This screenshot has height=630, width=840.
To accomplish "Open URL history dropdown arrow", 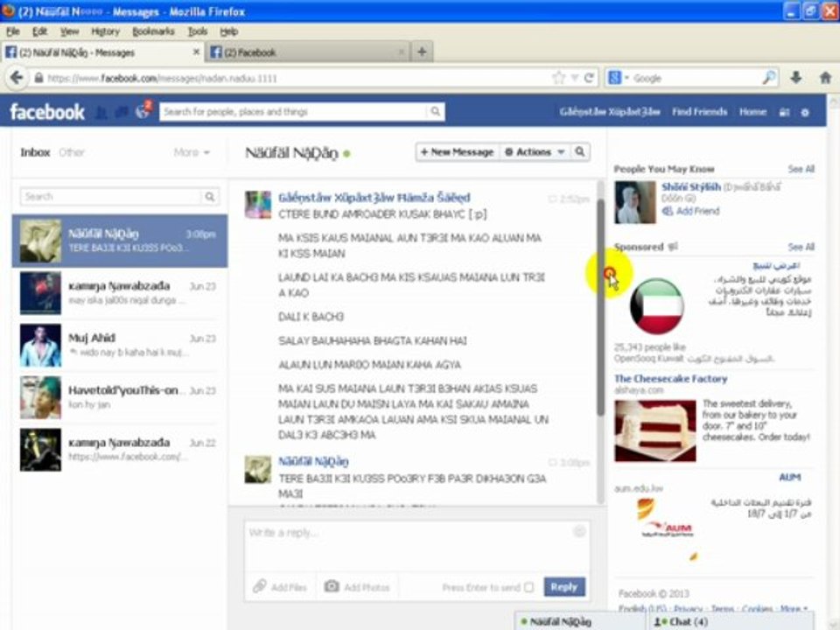I will point(574,78).
